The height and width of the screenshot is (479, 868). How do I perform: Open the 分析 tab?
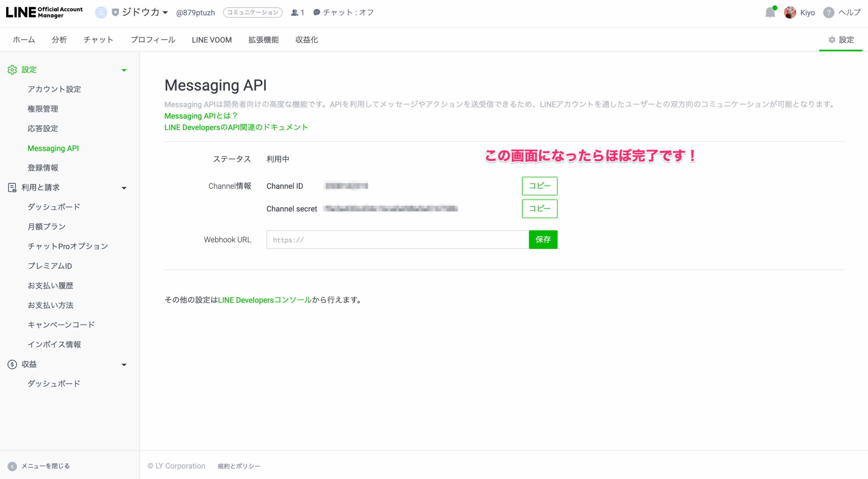click(59, 40)
